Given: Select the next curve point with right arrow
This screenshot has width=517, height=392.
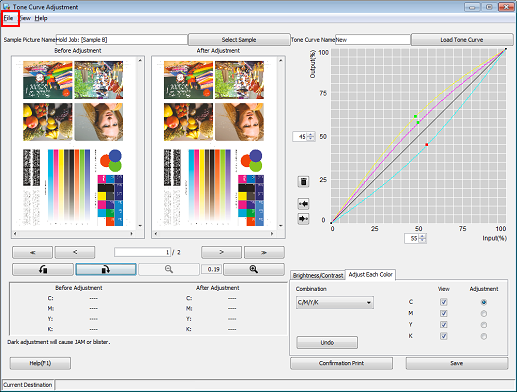Looking at the screenshot, I should (x=303, y=219).
